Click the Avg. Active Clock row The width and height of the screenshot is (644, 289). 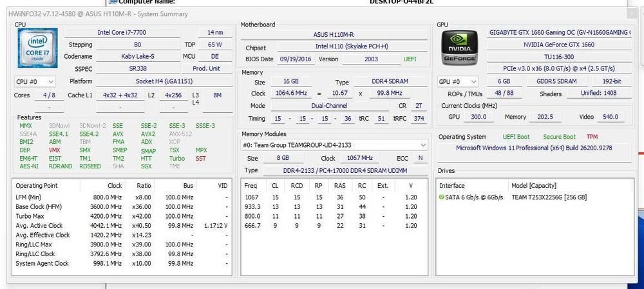(122, 226)
